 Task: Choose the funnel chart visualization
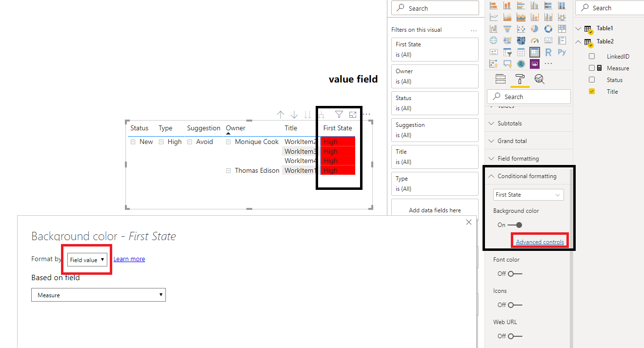point(507,29)
